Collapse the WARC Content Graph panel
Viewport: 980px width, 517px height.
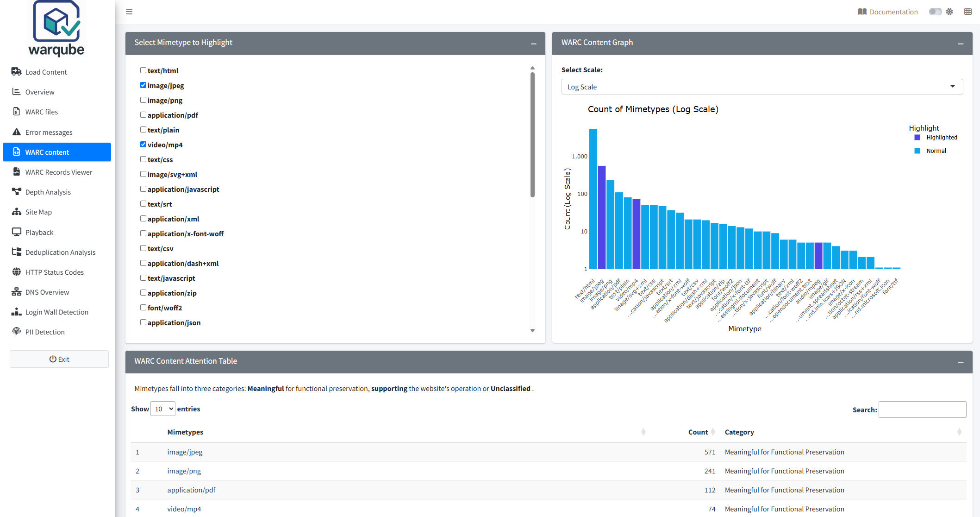[961, 43]
